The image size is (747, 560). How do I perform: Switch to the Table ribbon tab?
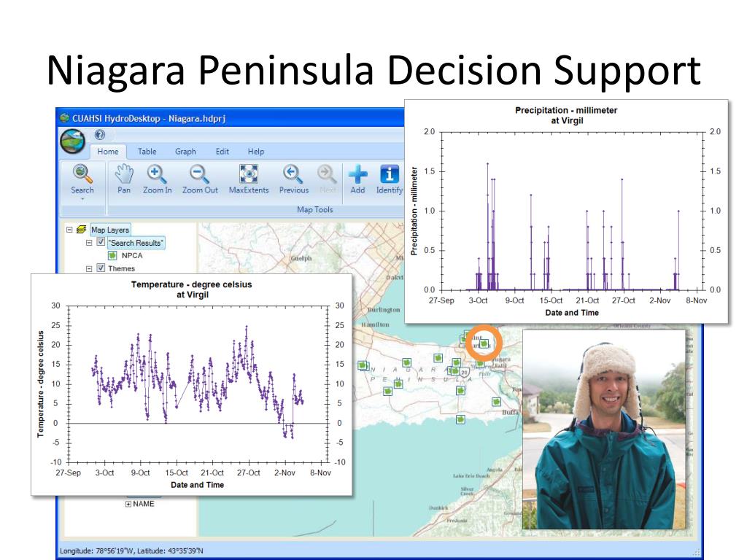(147, 152)
